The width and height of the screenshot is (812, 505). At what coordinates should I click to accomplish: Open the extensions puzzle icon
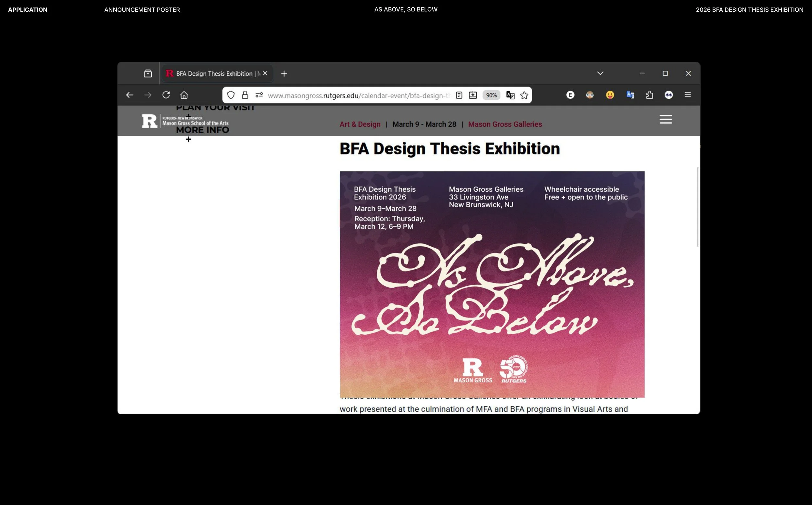click(x=649, y=95)
